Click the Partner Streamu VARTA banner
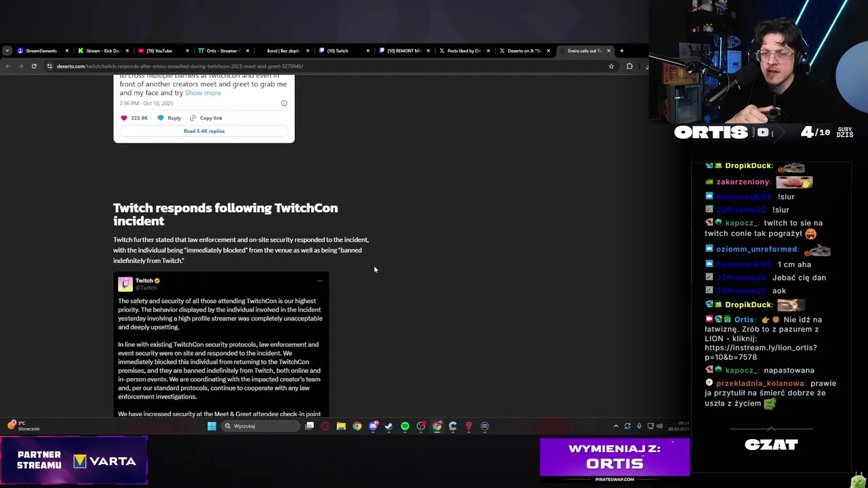This screenshot has height=488, width=868. point(74,461)
